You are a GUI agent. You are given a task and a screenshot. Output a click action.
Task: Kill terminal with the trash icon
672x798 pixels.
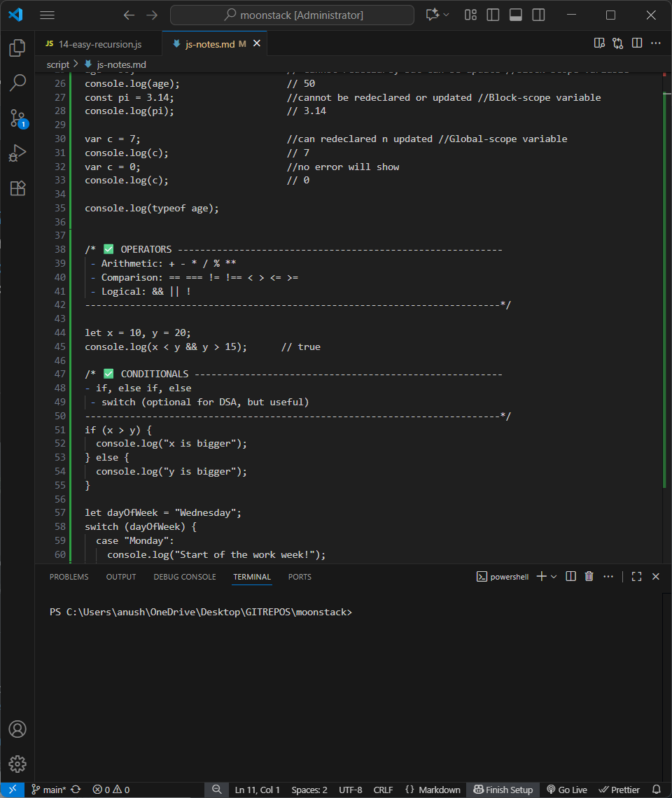589,576
